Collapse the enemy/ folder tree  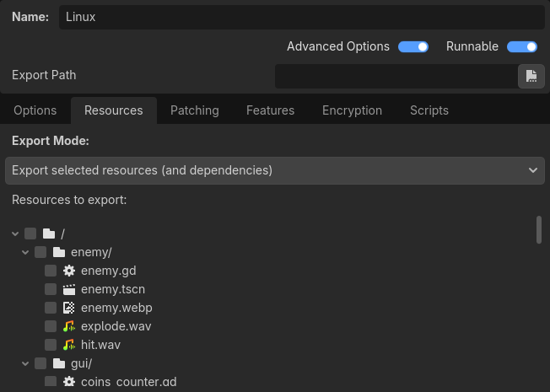[x=25, y=252]
